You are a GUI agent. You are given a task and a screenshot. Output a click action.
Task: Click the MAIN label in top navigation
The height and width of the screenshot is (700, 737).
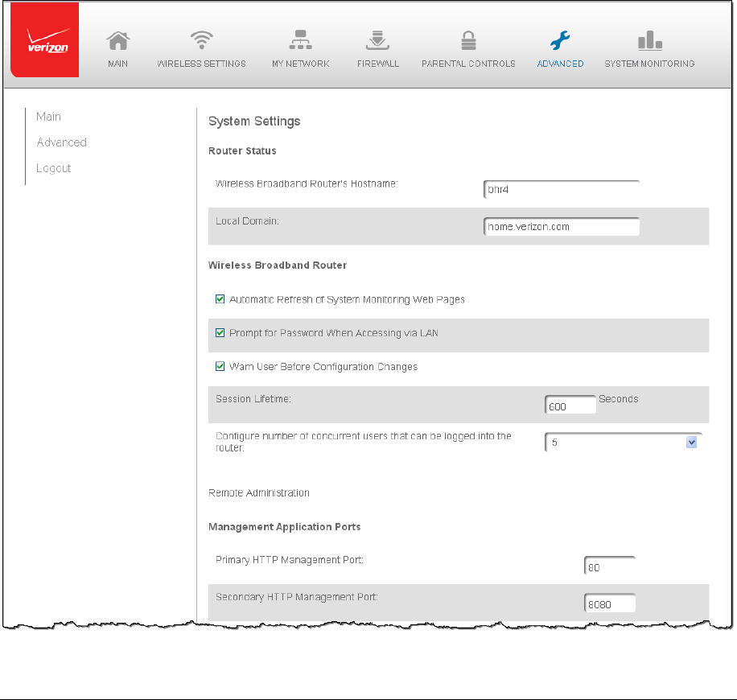[117, 64]
